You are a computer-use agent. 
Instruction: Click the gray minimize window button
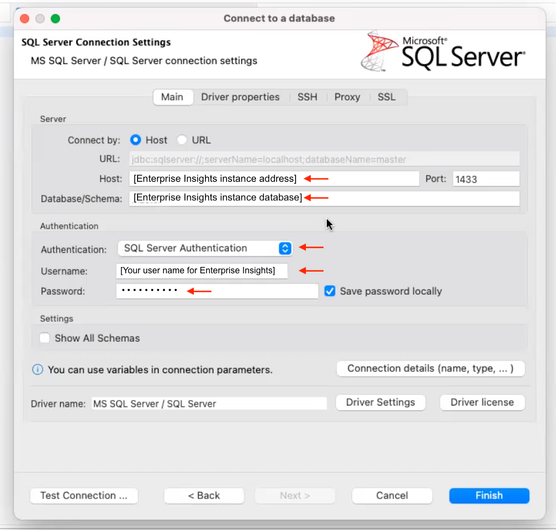click(x=40, y=18)
